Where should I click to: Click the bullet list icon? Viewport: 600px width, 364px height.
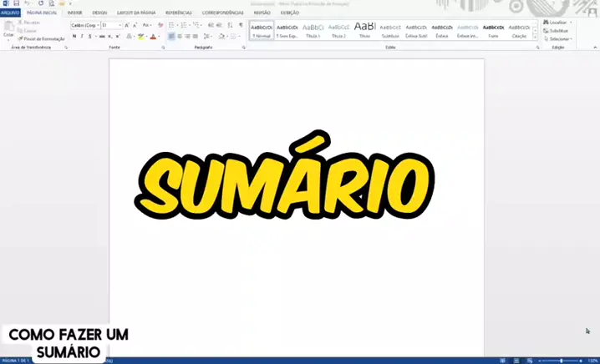pos(171,26)
